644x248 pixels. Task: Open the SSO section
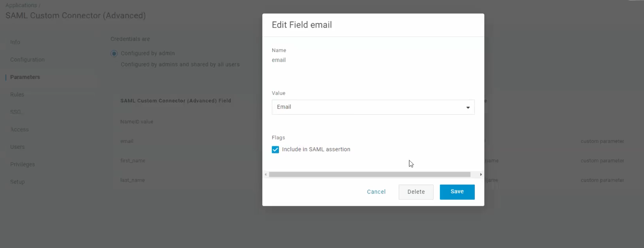click(16, 112)
